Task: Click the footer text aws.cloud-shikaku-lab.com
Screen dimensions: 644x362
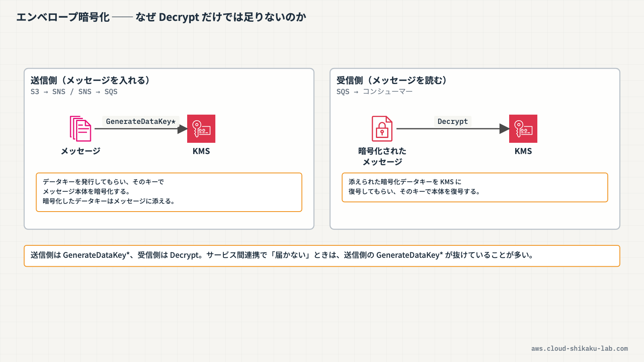Action: tap(580, 349)
